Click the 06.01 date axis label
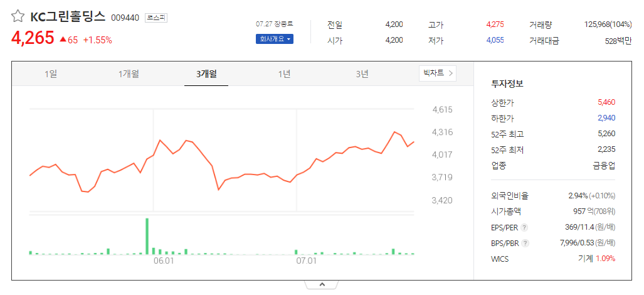 (x=164, y=261)
